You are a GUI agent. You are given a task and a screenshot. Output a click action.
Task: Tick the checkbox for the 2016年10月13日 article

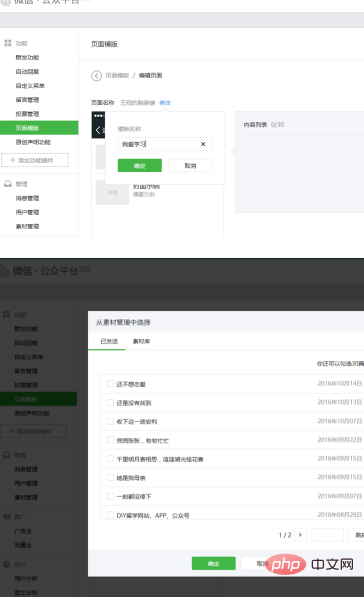coord(110,402)
